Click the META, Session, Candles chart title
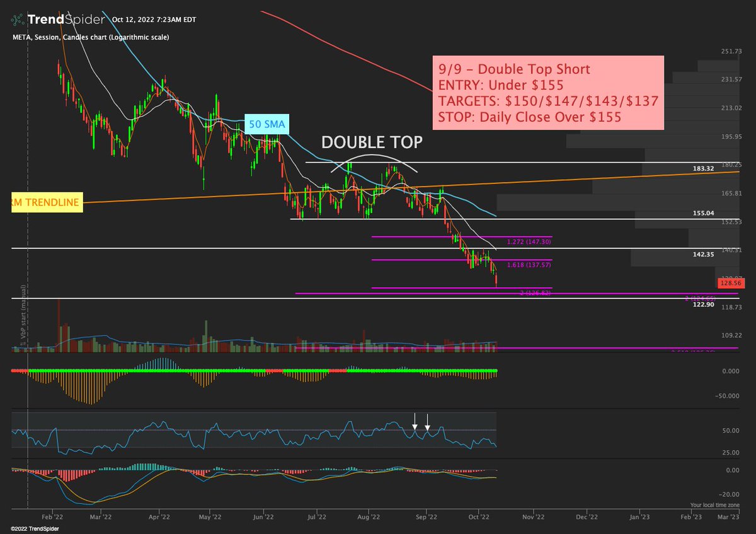The width and height of the screenshot is (756, 534). point(90,37)
